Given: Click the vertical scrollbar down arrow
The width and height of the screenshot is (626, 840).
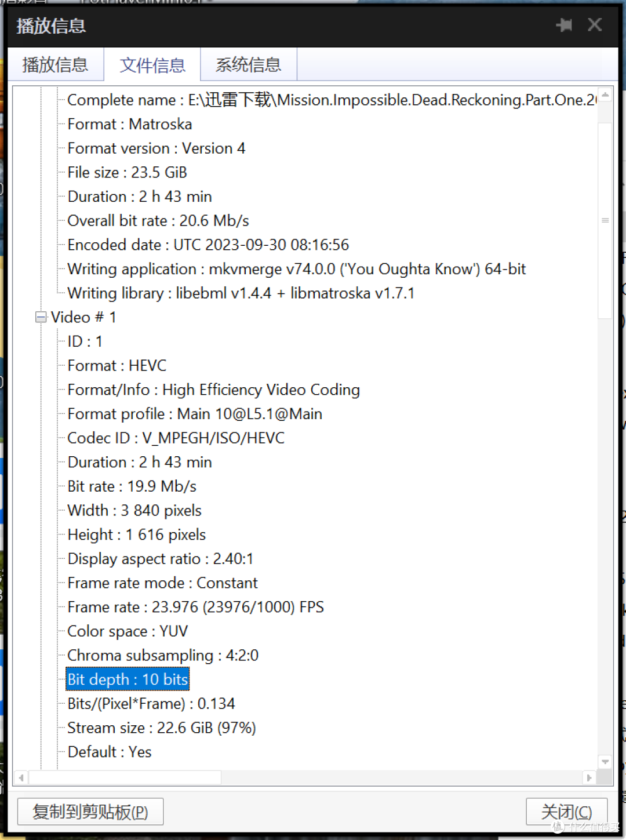Looking at the screenshot, I should [x=605, y=762].
